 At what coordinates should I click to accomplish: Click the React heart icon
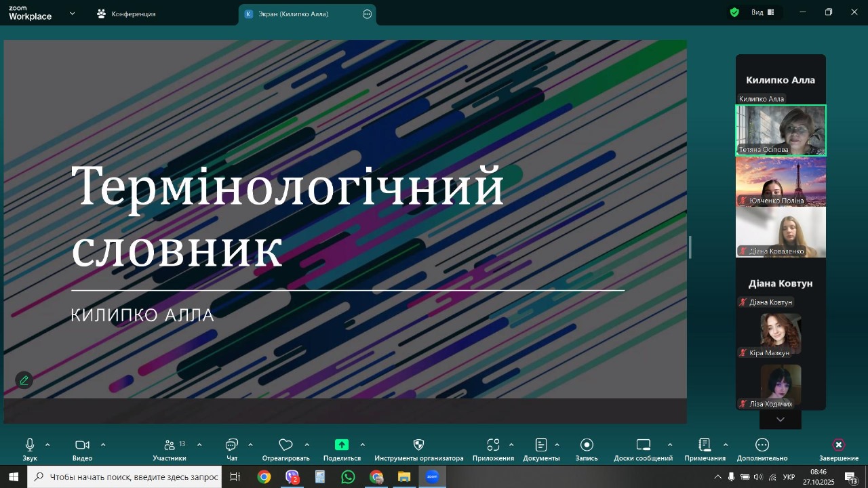(285, 445)
